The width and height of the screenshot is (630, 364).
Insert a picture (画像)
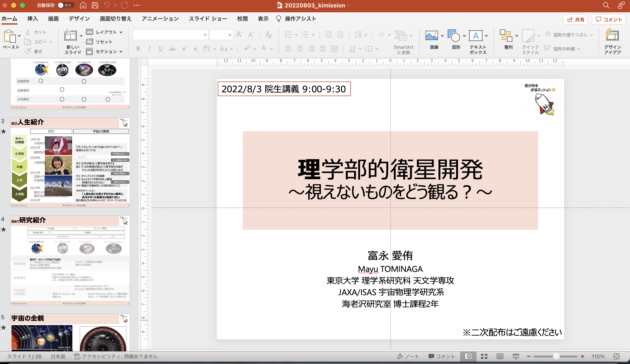tap(432, 35)
